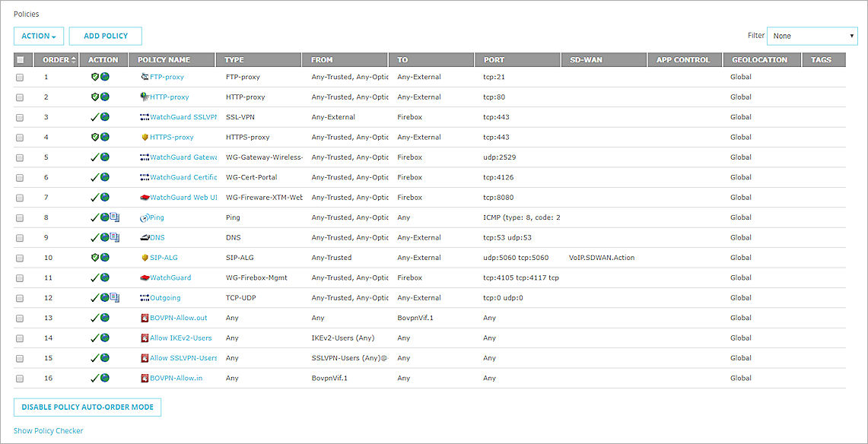Click the GEOLOCATION column header
The width and height of the screenshot is (868, 444).
[761, 59]
